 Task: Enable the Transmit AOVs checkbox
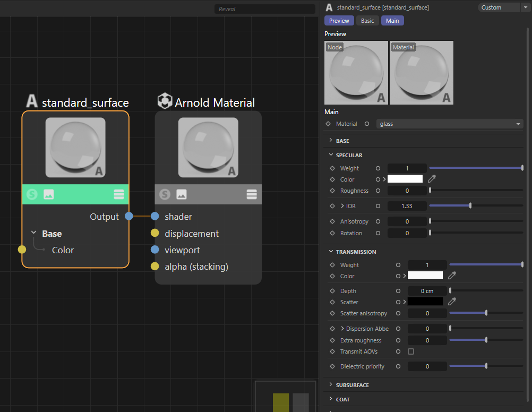click(x=411, y=351)
